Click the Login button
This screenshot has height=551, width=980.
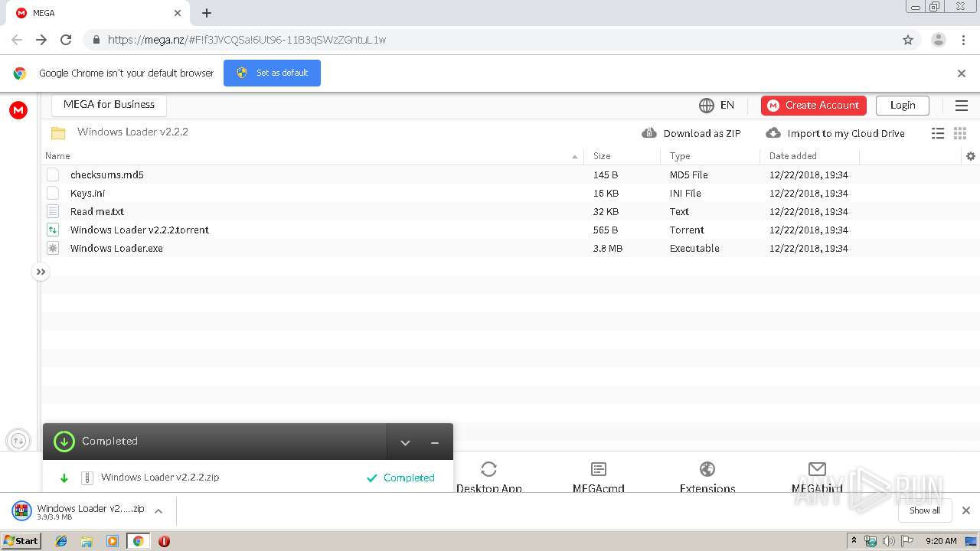click(903, 105)
